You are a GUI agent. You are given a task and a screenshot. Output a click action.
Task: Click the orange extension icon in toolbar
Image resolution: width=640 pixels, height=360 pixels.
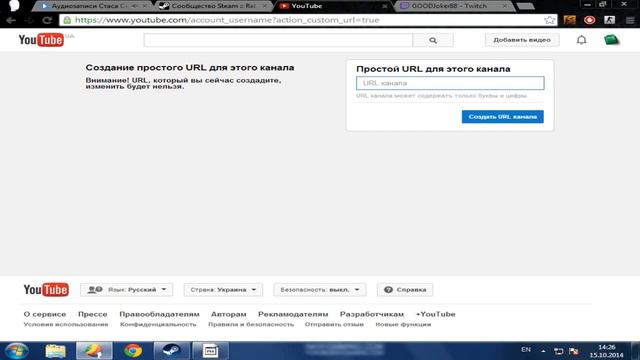coord(569,20)
